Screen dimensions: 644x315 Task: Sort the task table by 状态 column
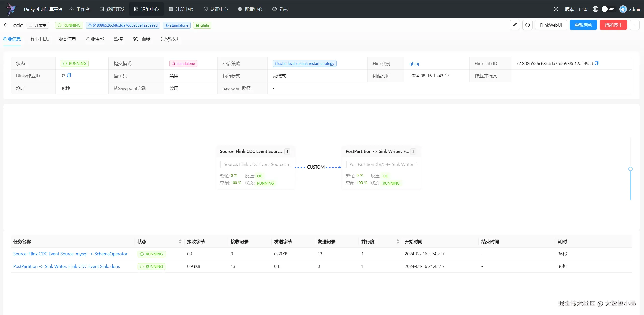(x=180, y=242)
